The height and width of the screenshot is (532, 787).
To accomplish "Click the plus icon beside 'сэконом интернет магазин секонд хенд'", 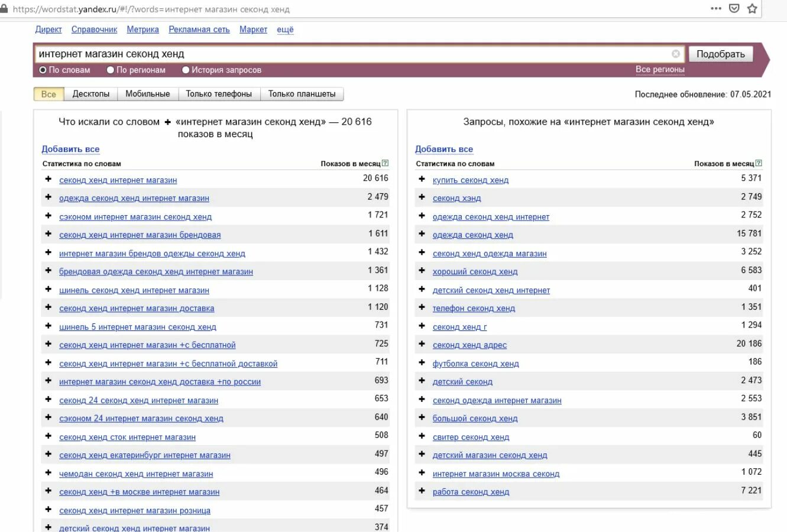I will [48, 216].
